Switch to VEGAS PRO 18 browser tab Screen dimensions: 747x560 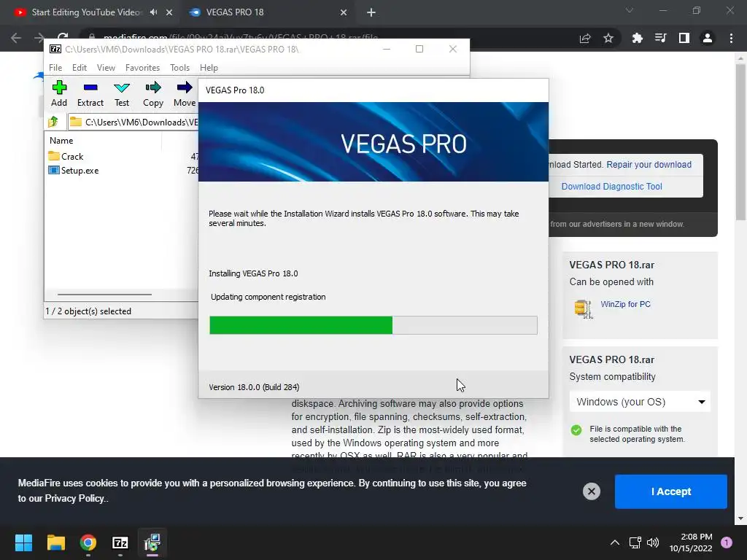tap(234, 12)
